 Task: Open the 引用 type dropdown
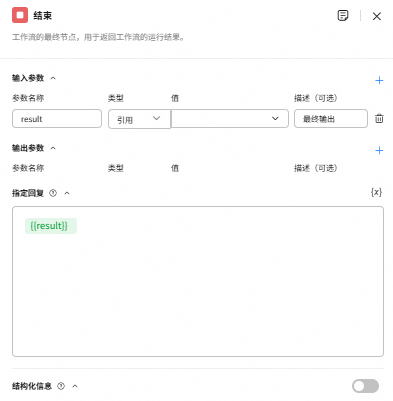click(139, 119)
